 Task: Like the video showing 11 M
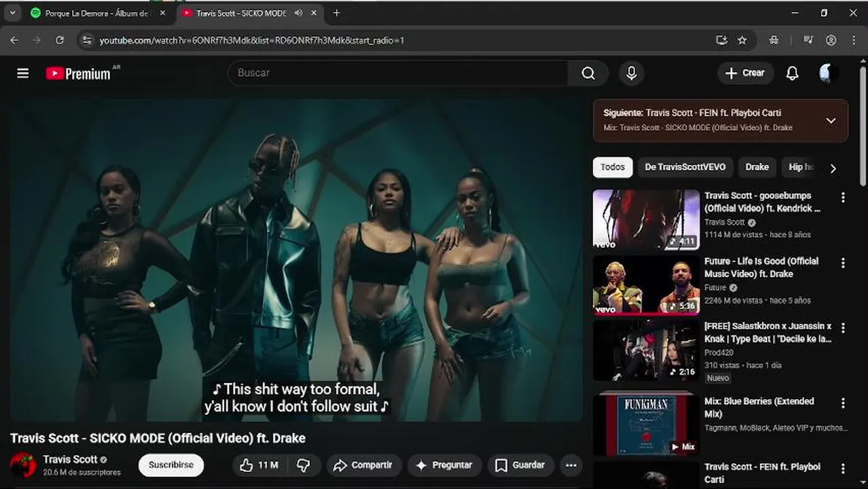click(259, 465)
